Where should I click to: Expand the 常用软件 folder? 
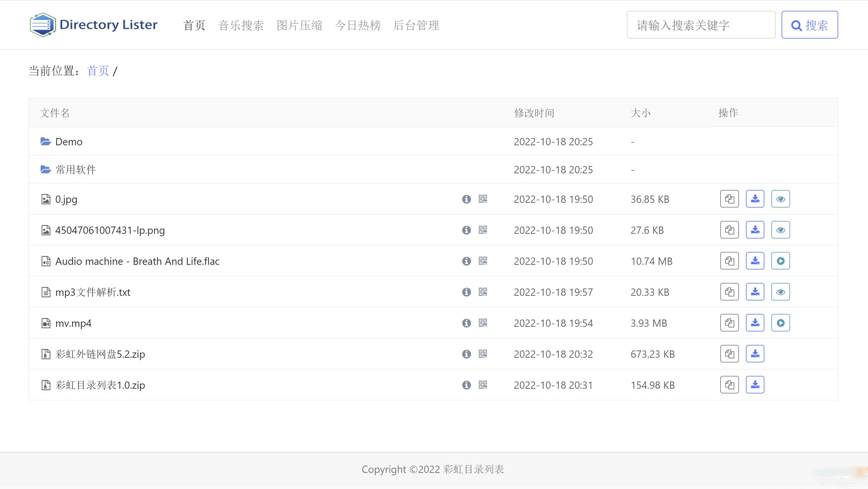coord(74,170)
